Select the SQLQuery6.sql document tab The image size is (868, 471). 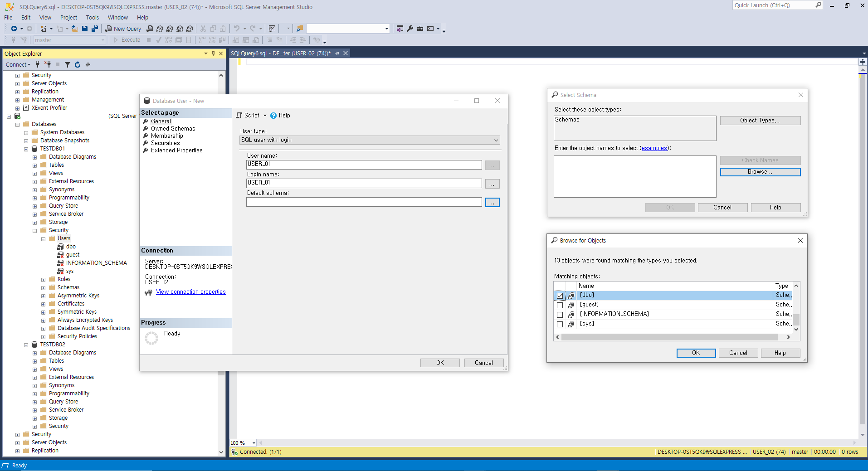[x=280, y=53]
